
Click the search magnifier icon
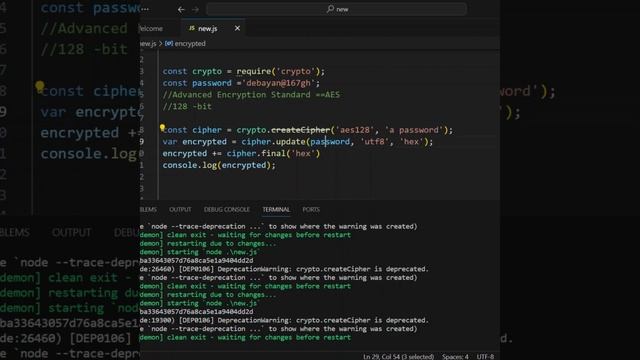(330, 9)
